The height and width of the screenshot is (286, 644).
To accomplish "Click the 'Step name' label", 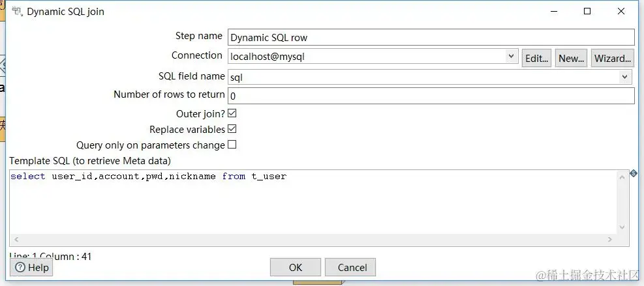I will click(199, 36).
